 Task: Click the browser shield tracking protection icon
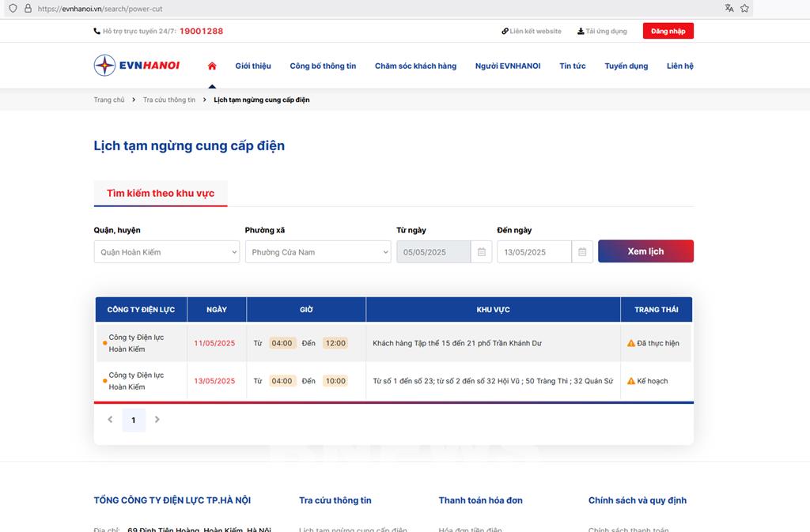pyautogui.click(x=13, y=8)
